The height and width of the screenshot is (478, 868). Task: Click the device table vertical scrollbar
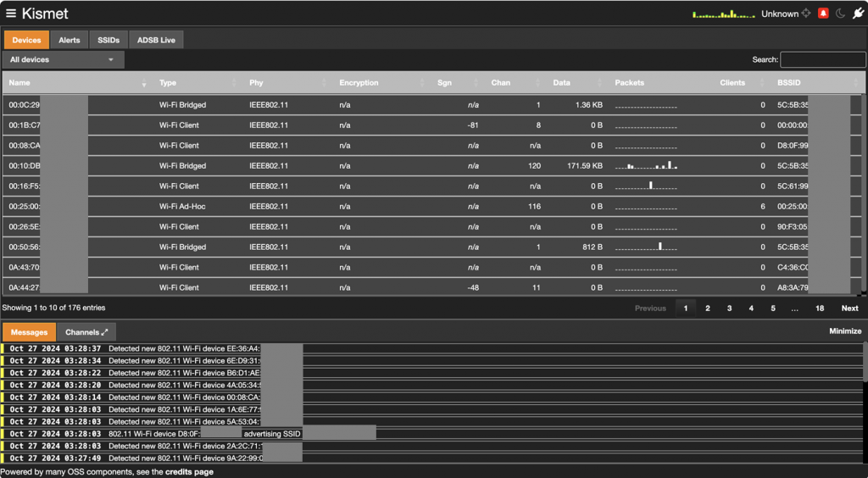(x=865, y=193)
